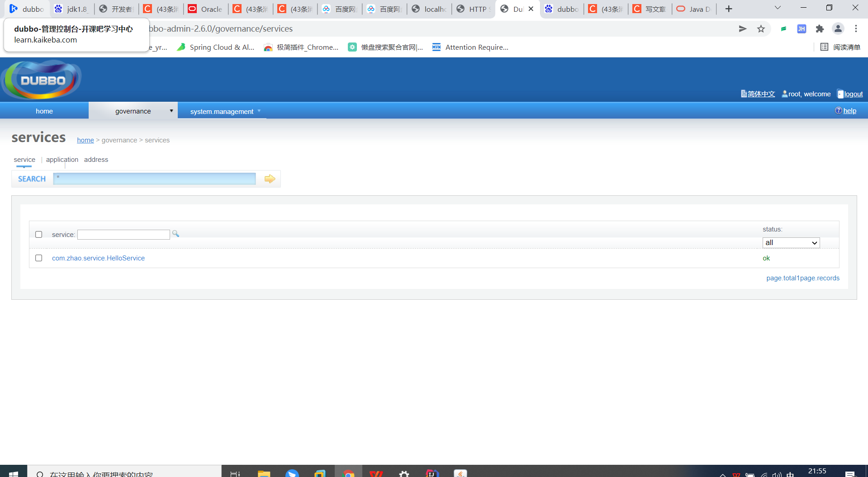Click the browser address bar URL
This screenshot has height=477, width=868.
220,28
